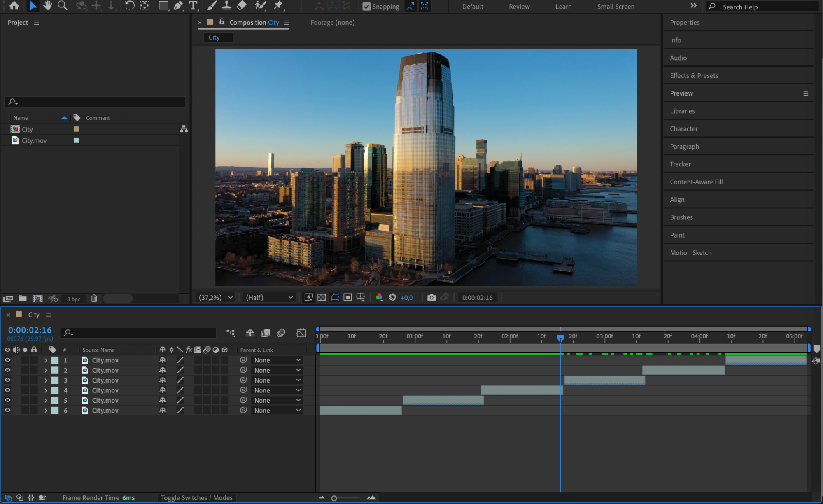The height and width of the screenshot is (504, 823).
Task: Open the magnification 37,2% dropdown
Action: click(x=216, y=297)
